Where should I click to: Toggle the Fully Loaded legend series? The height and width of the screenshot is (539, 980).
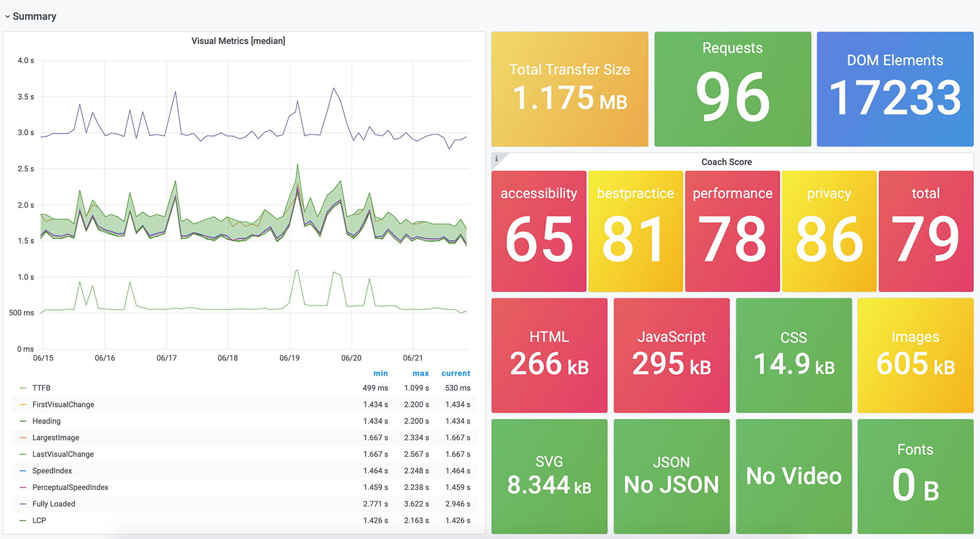coord(54,503)
